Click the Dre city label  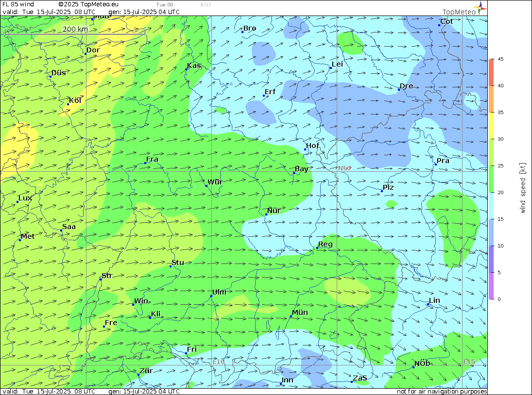(x=407, y=86)
